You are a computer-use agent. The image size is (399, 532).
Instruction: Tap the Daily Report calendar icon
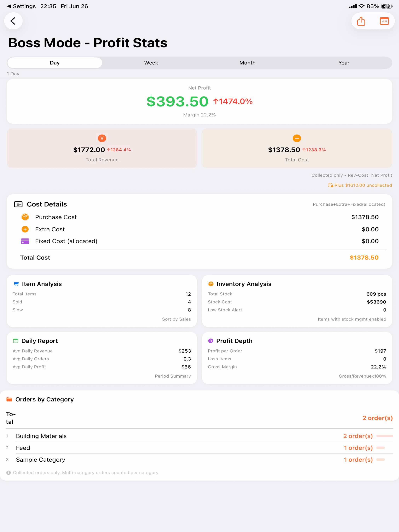point(16,341)
